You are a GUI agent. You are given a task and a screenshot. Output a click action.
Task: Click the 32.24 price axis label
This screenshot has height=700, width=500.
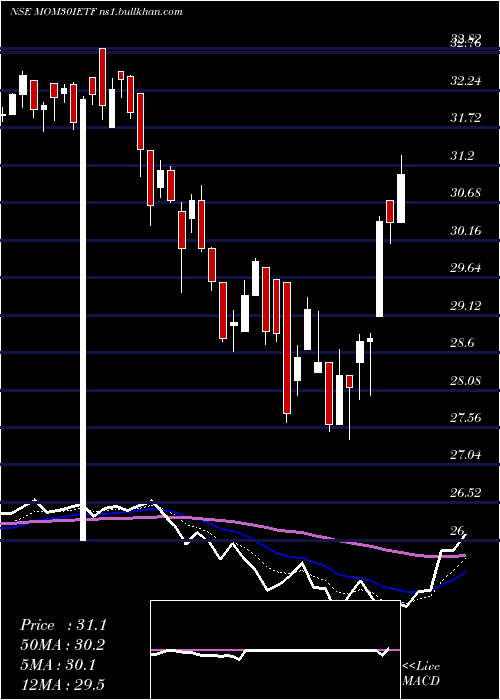(466, 81)
